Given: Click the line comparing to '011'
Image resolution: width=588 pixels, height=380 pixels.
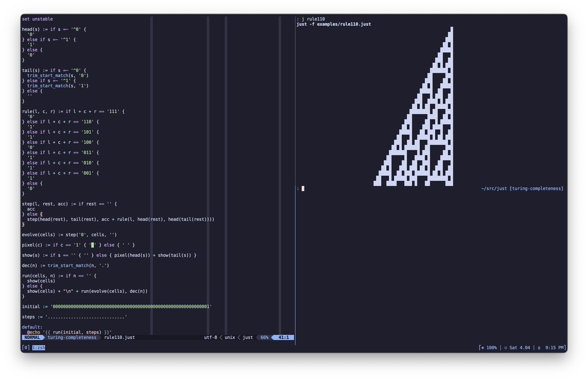Looking at the screenshot, I should tap(60, 152).
